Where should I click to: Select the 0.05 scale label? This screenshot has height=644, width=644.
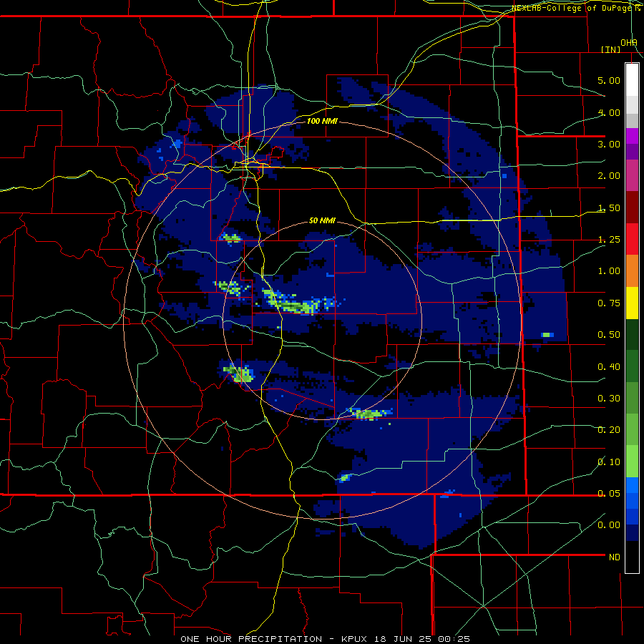tap(609, 494)
